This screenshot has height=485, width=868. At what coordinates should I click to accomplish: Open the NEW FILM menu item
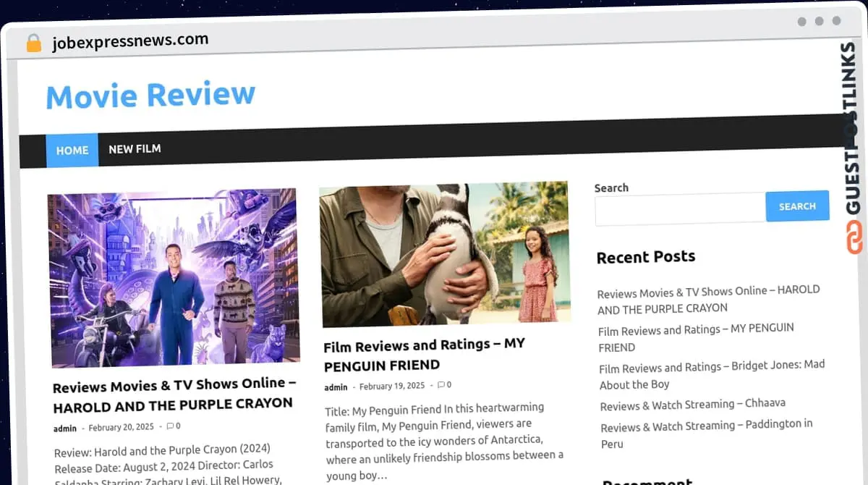135,149
